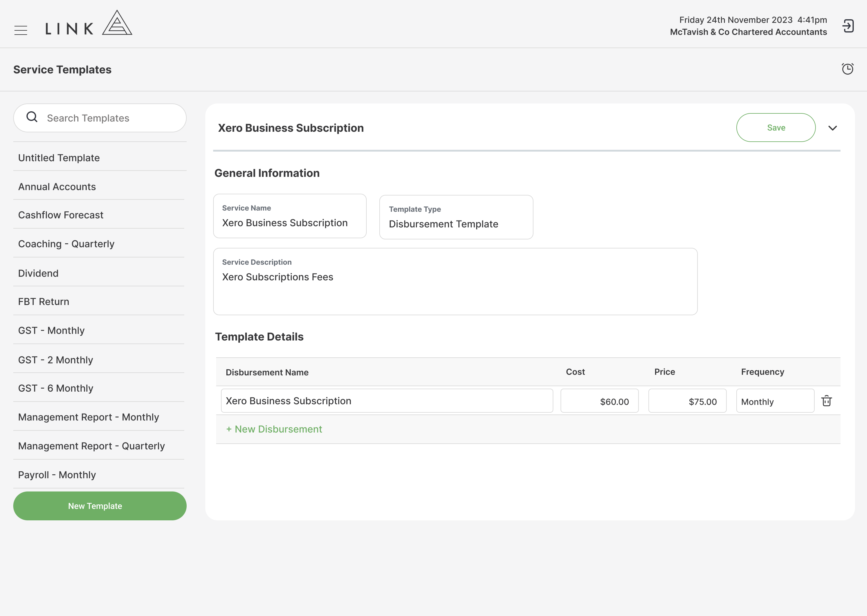Edit the $60.00 cost field

(x=599, y=401)
